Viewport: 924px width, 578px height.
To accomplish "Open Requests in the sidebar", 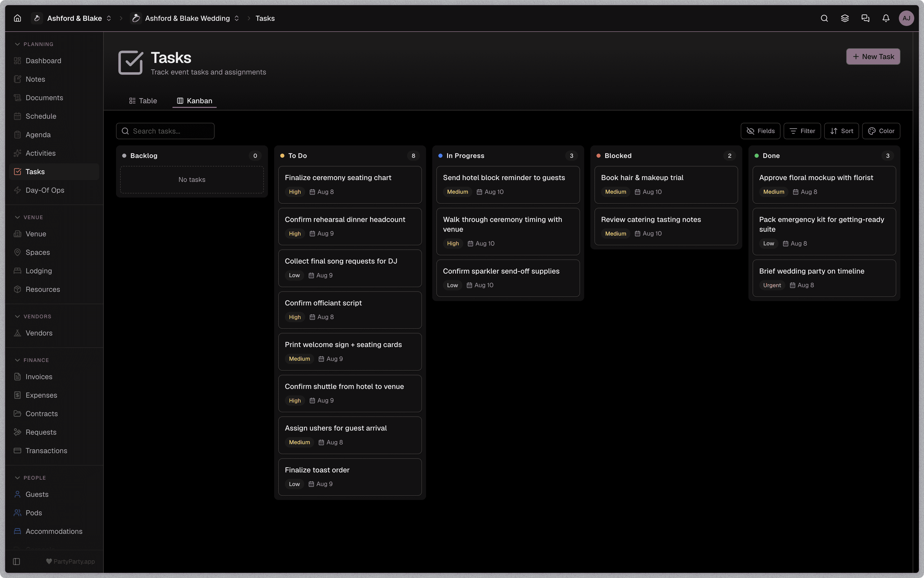I will tap(54, 432).
